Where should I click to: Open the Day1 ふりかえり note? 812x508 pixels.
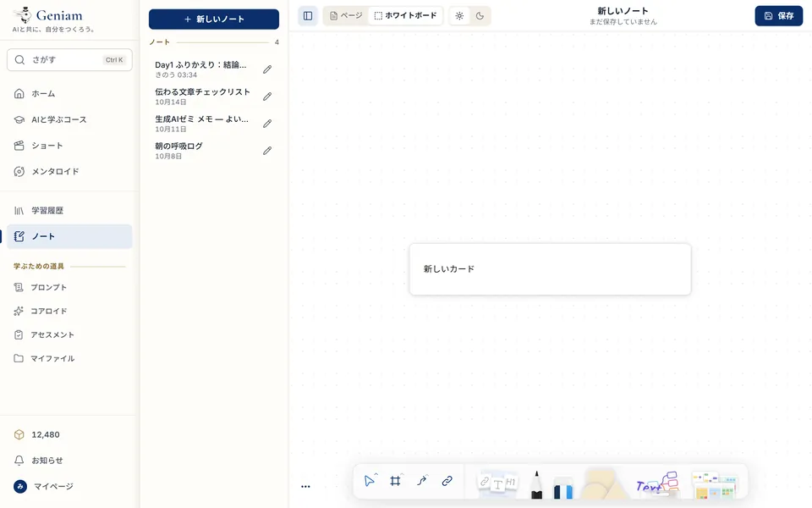click(x=201, y=69)
